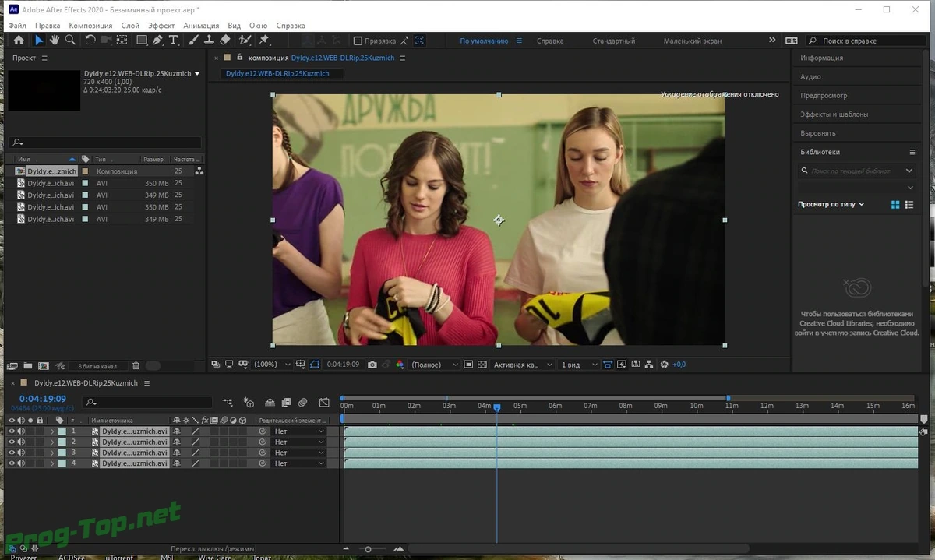Image resolution: width=935 pixels, height=560 pixels.
Task: Open the composition mini-flowchart icon in timeline
Action: 228,403
